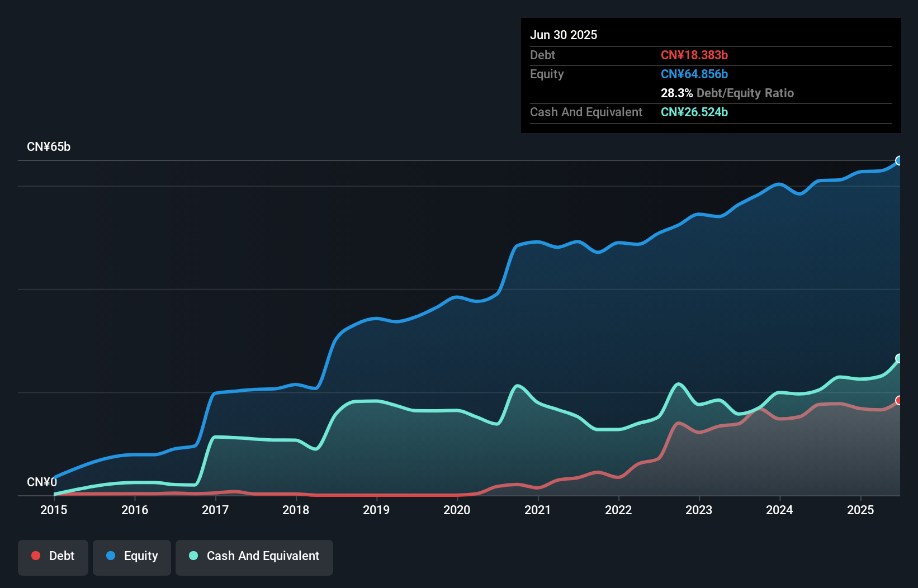Click the CN¥65b axis label
The width and height of the screenshot is (918, 588).
49,146
